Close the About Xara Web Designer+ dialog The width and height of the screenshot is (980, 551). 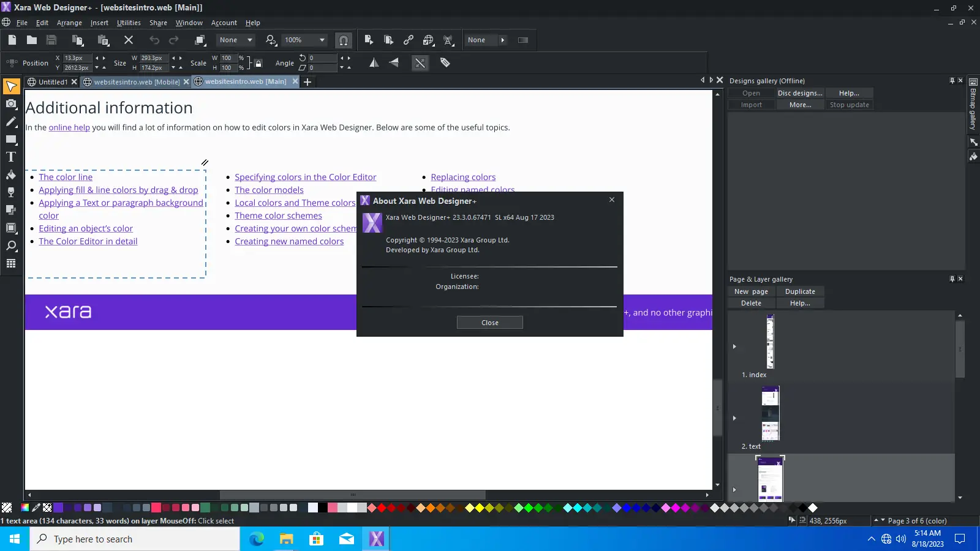[490, 323]
